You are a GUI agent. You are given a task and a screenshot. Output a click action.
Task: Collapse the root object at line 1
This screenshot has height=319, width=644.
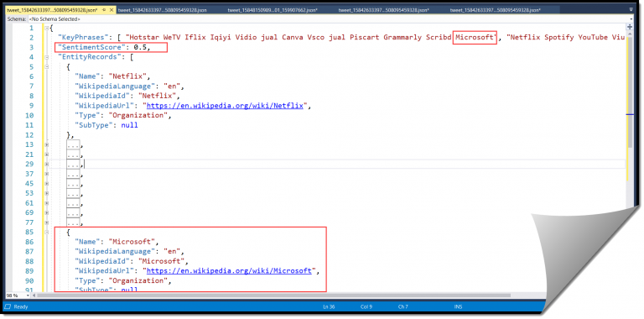point(46,28)
